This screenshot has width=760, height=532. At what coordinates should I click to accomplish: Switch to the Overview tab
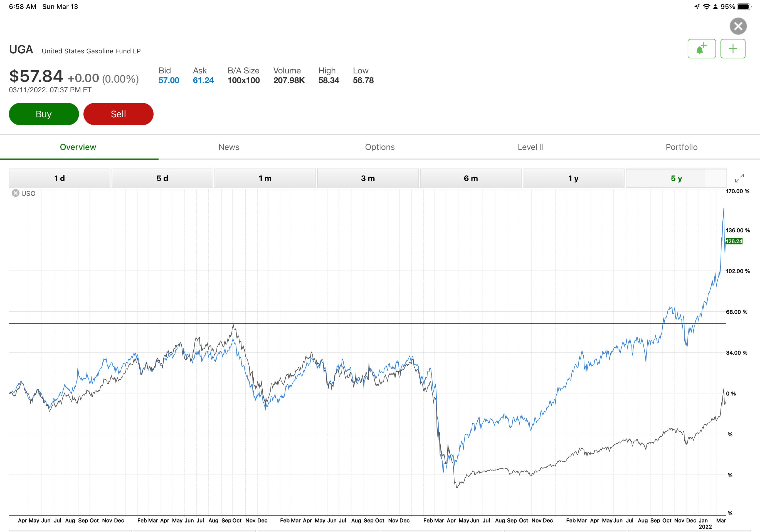point(78,147)
